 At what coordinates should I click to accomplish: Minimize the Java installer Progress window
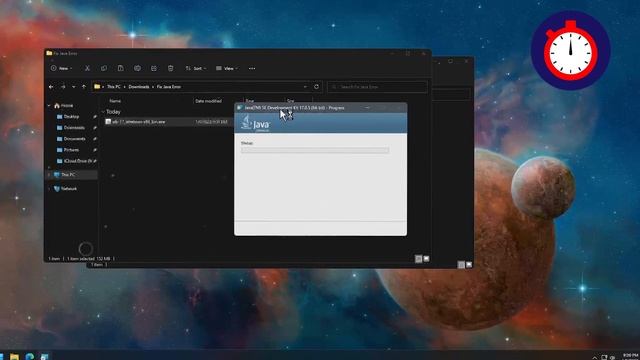[x=367, y=108]
